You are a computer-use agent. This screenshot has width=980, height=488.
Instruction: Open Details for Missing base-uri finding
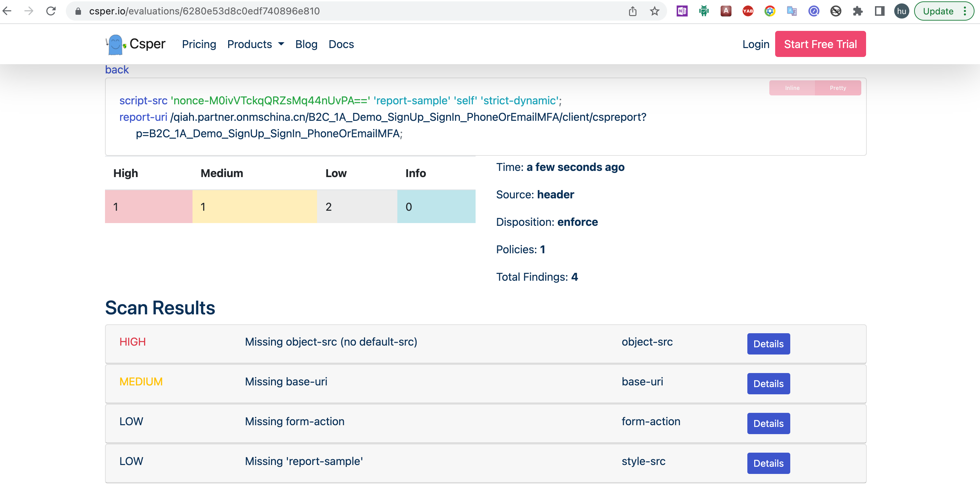coord(769,384)
